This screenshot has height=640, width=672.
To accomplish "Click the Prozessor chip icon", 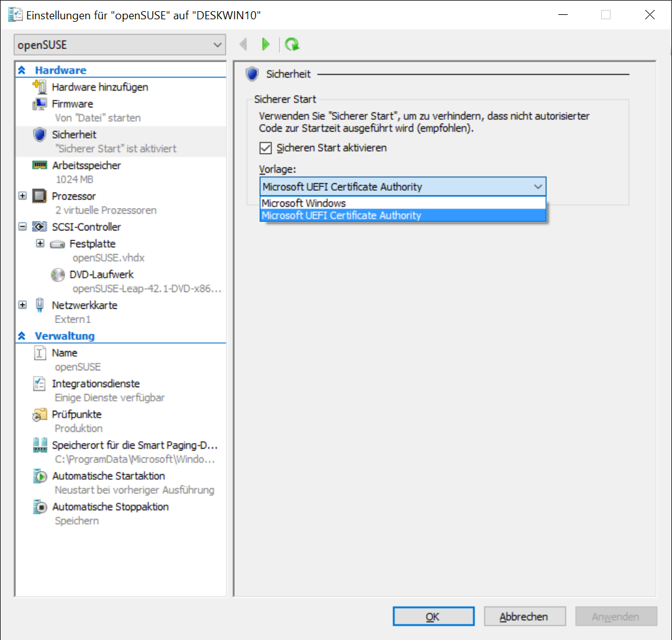I will 40,196.
